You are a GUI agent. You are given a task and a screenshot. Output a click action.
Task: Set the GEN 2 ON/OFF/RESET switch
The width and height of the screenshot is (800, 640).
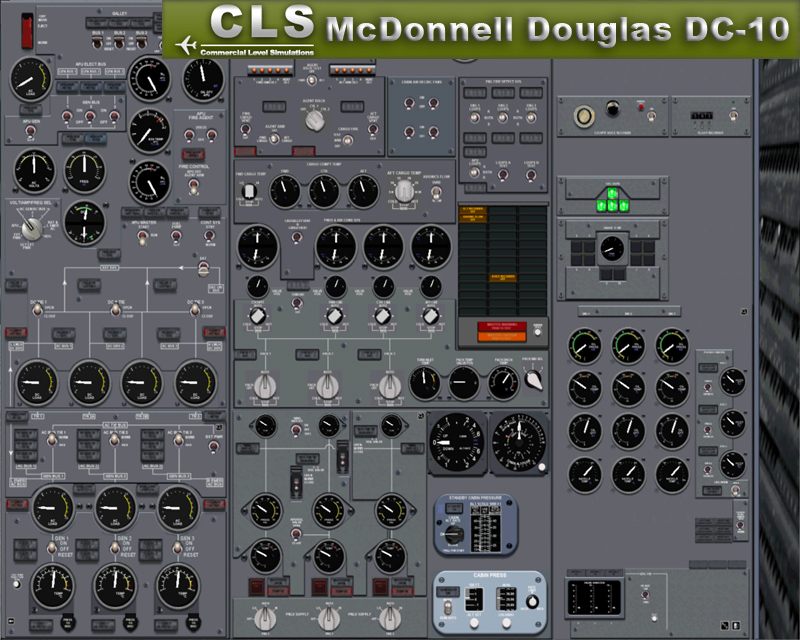[x=115, y=548]
